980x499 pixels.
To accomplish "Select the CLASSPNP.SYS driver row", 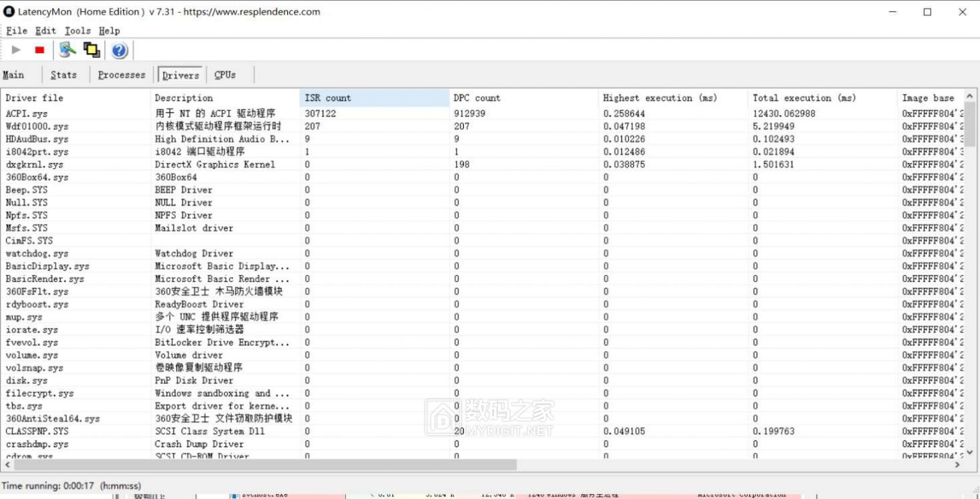I will (x=483, y=431).
